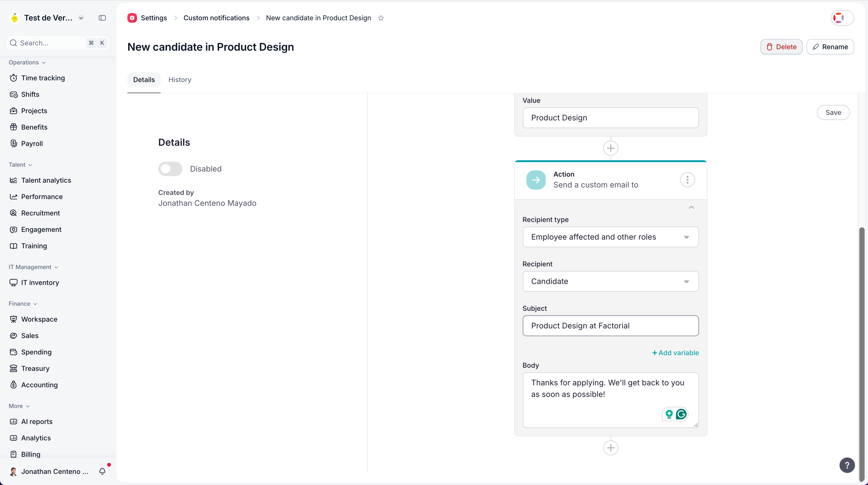This screenshot has height=485, width=868.
Task: Click the favorite star icon in breadcrumb
Action: click(381, 18)
